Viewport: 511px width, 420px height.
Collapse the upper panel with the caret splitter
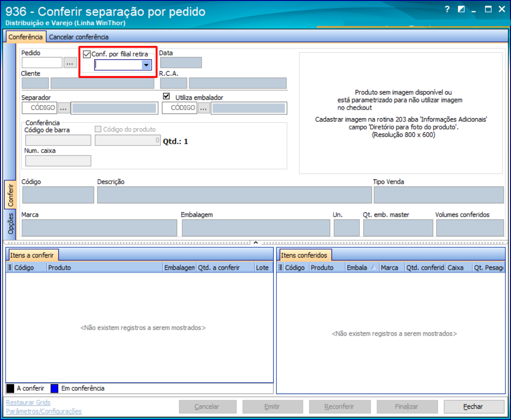256,242
